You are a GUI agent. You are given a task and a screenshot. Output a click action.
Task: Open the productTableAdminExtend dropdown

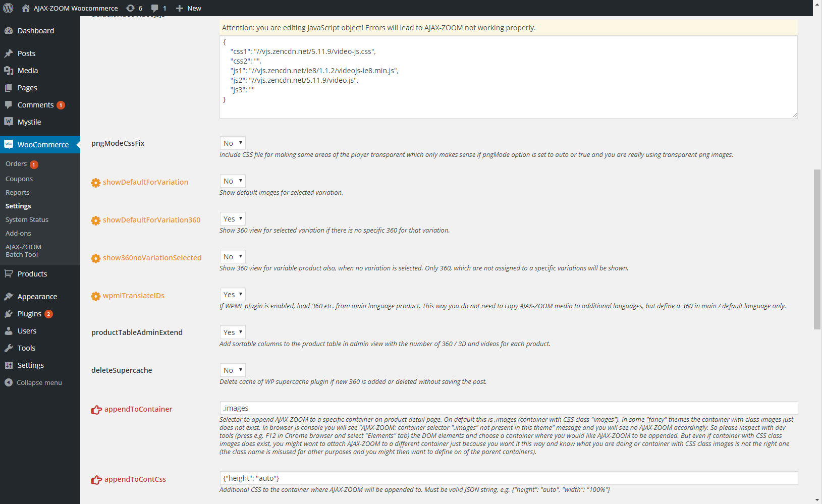tap(233, 332)
